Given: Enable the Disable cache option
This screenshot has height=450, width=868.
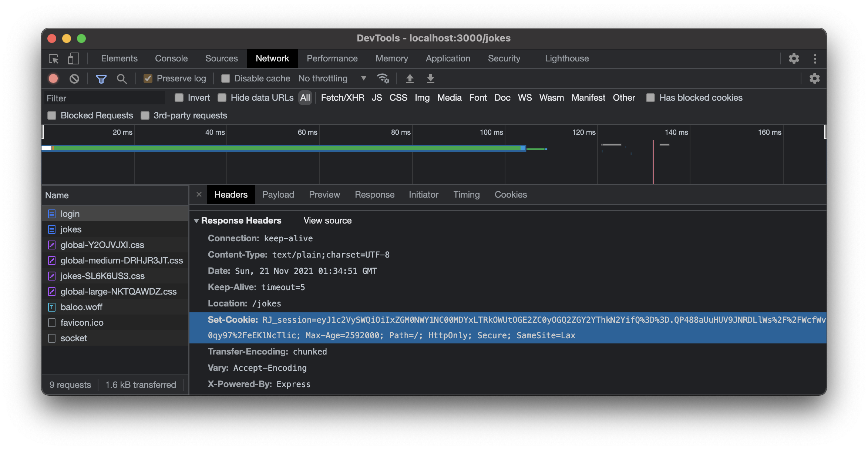Looking at the screenshot, I should tap(226, 78).
